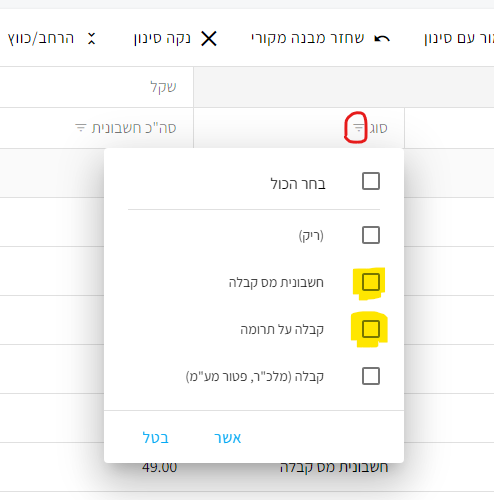This screenshot has height=500, width=494.
Task: Click the הרחב/כווץ toolbar label
Action: click(x=41, y=39)
